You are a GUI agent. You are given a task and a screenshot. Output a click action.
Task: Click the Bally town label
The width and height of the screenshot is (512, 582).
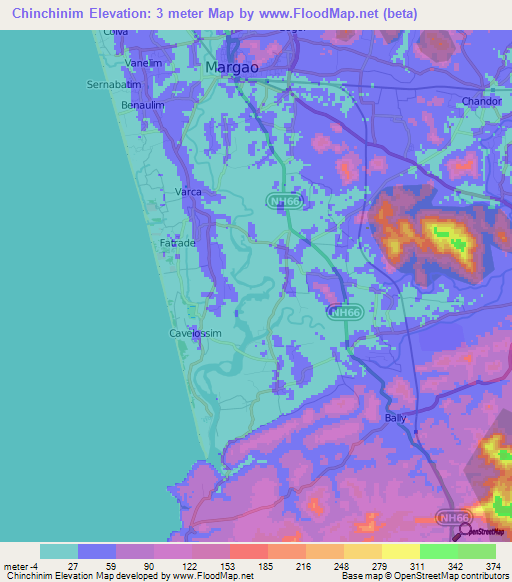(395, 418)
